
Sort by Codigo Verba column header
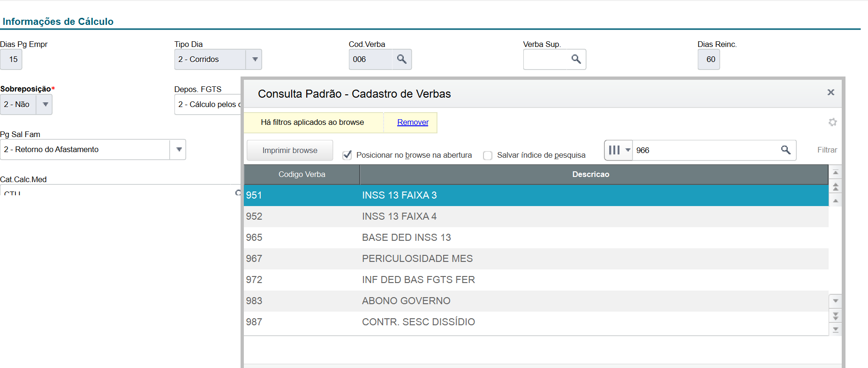click(x=302, y=174)
